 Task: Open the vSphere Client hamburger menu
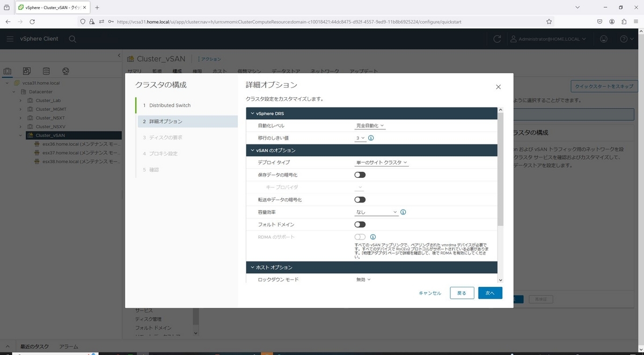point(10,39)
